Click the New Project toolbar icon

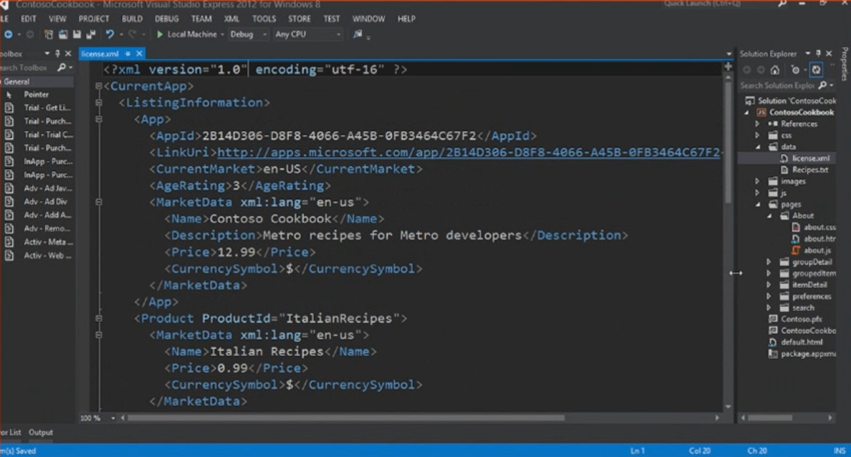click(48, 34)
